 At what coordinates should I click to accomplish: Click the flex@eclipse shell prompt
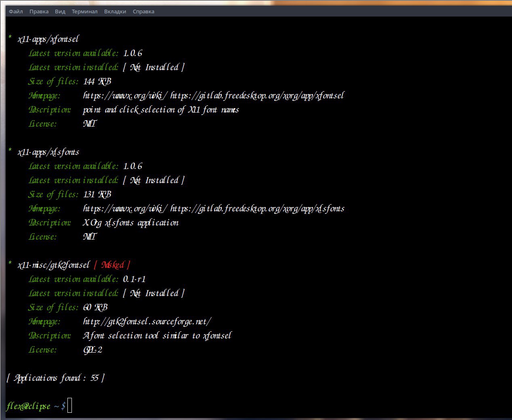pos(36,406)
